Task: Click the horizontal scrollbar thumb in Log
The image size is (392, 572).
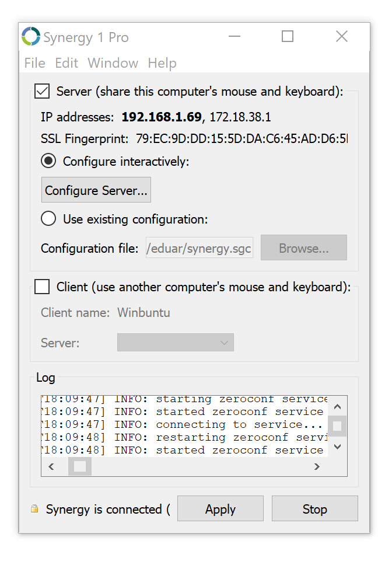Action: (80, 466)
